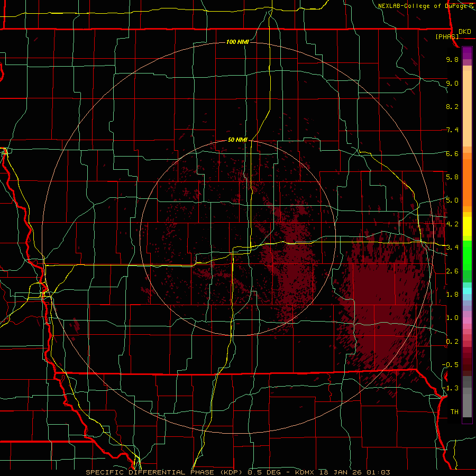Click the "DKD" legend header text
This screenshot has width=476, height=476.
465,32
